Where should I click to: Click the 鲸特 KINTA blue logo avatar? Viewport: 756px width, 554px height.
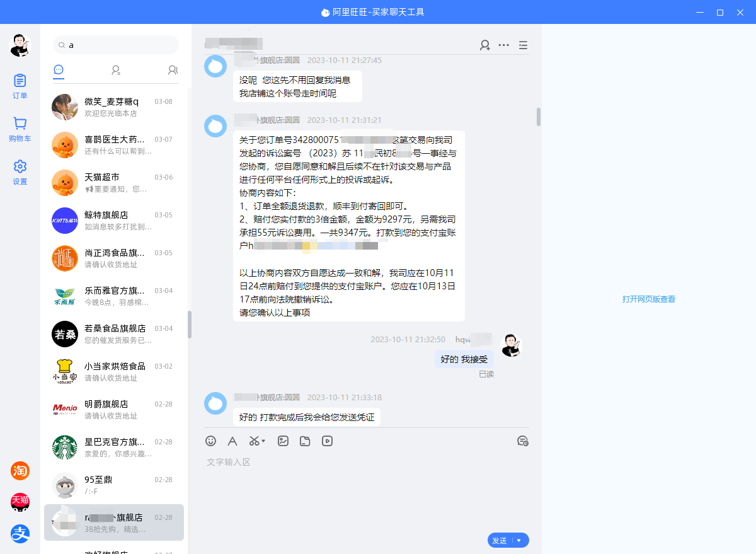tap(65, 221)
